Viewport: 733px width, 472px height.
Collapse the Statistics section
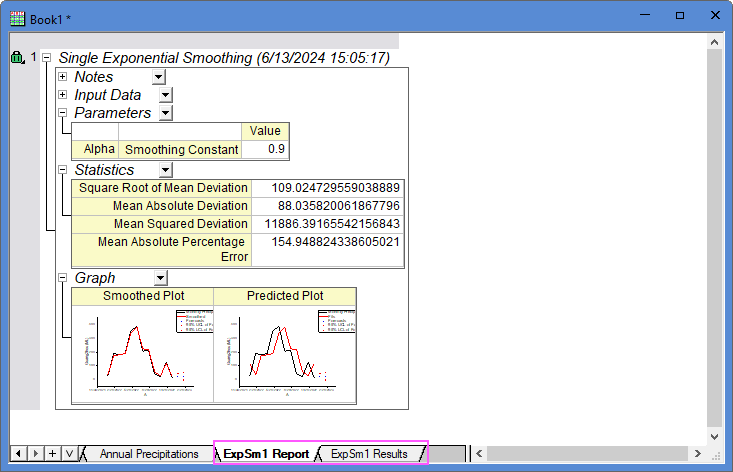pos(63,170)
